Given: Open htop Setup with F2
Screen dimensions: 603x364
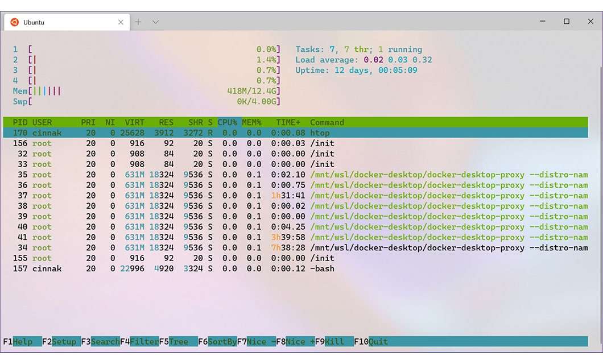Looking at the screenshot, I should tap(63, 341).
